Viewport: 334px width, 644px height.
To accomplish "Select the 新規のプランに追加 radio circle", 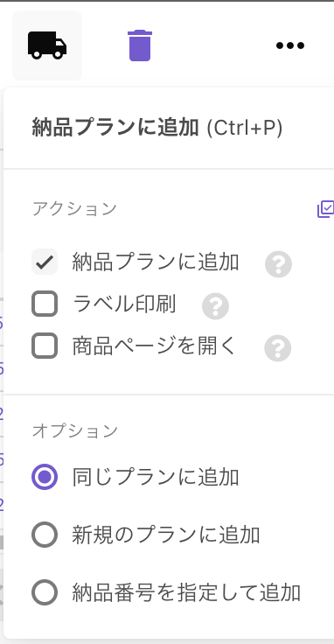I will 45,535.
